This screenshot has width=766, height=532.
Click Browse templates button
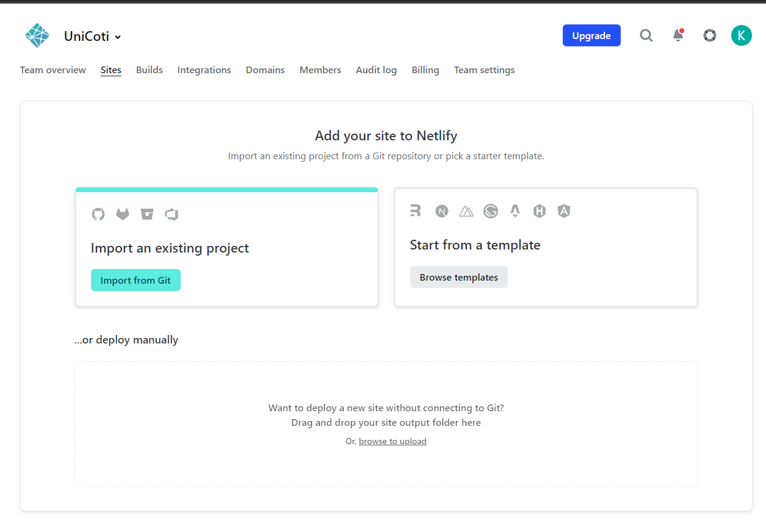[459, 277]
